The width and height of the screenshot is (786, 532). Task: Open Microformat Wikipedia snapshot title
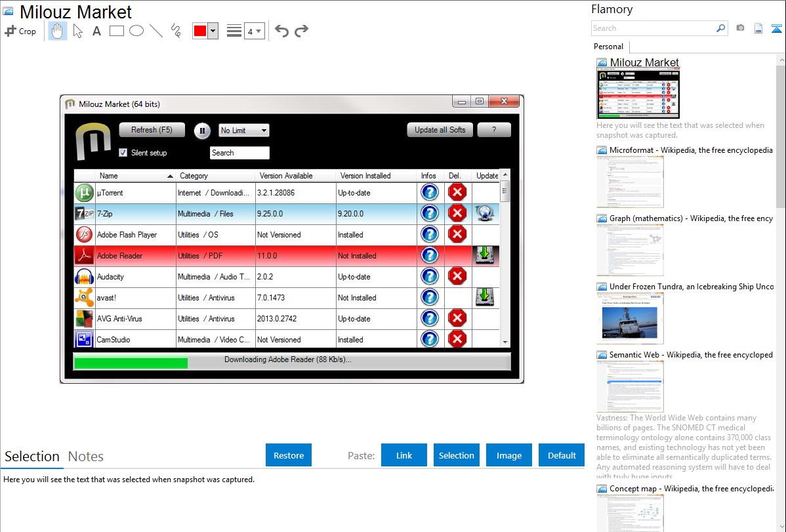click(x=691, y=150)
